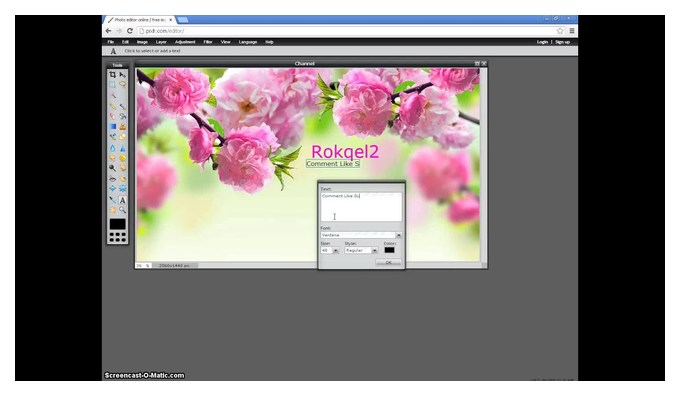Select the Burn tool
The image size is (680, 396).
coord(123,167)
